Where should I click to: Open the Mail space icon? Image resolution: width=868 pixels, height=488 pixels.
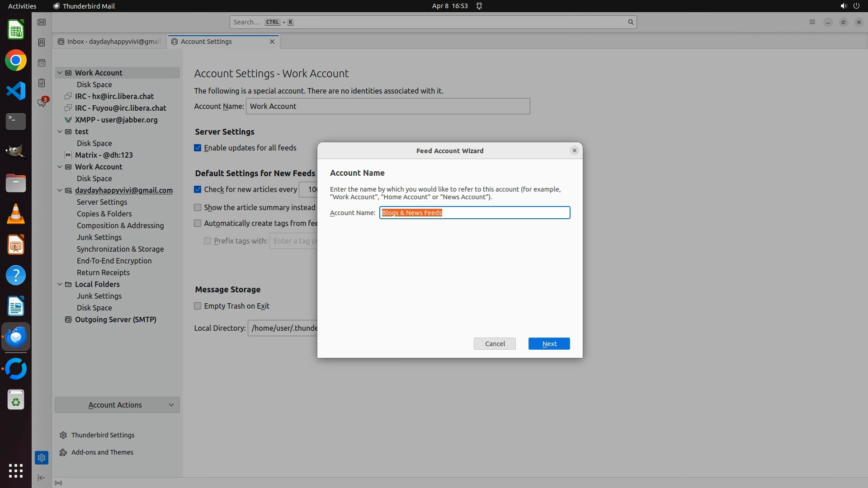point(42,22)
